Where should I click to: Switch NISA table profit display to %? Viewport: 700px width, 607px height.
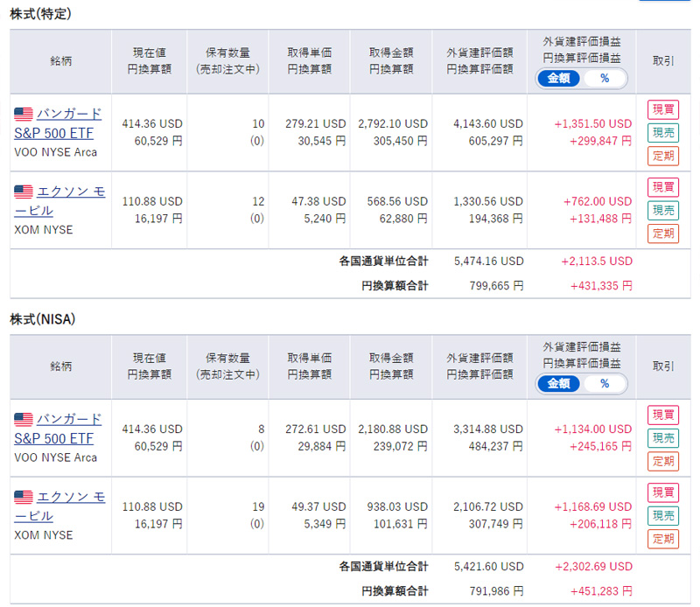pos(605,384)
